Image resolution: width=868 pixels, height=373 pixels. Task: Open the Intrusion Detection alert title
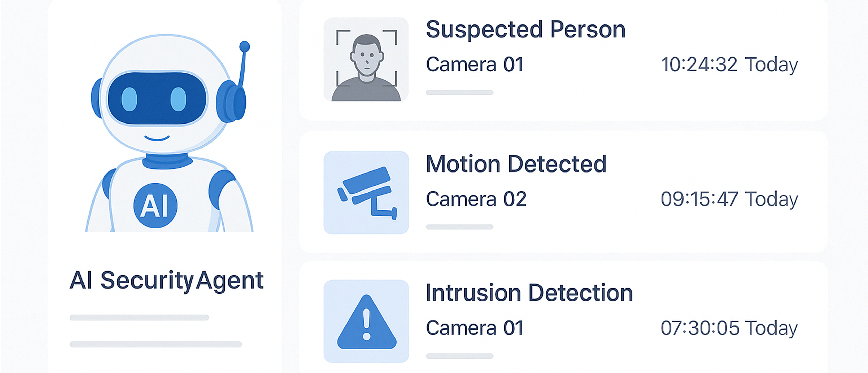click(x=529, y=293)
